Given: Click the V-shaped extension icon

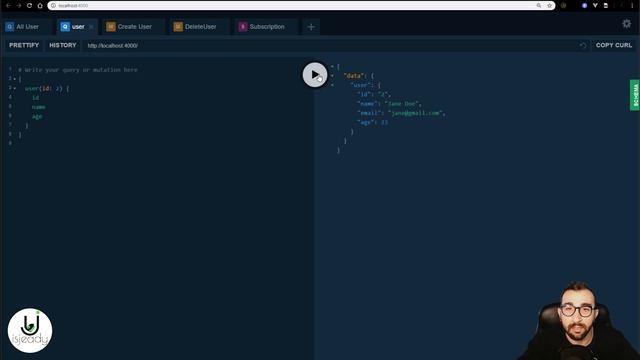Looking at the screenshot, I should (595, 5).
